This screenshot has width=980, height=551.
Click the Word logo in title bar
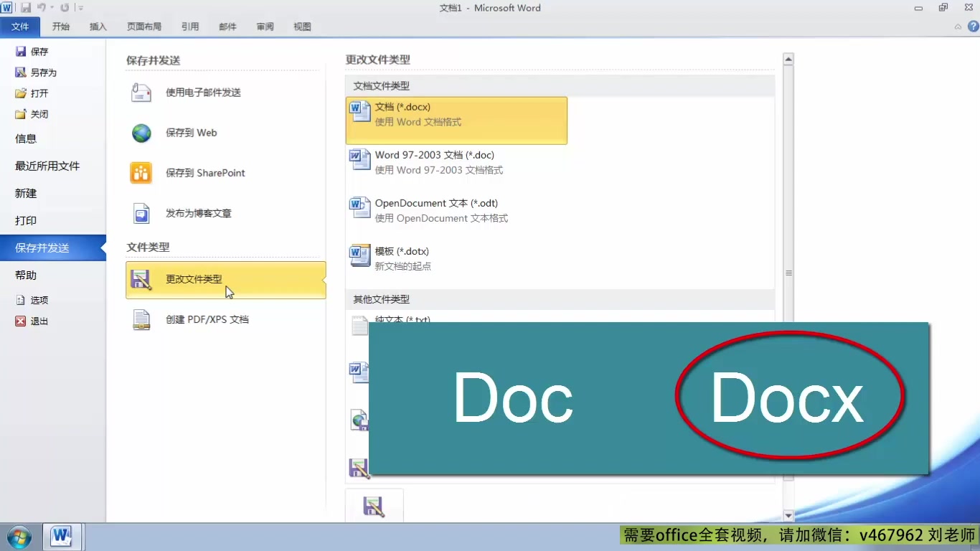click(x=7, y=8)
